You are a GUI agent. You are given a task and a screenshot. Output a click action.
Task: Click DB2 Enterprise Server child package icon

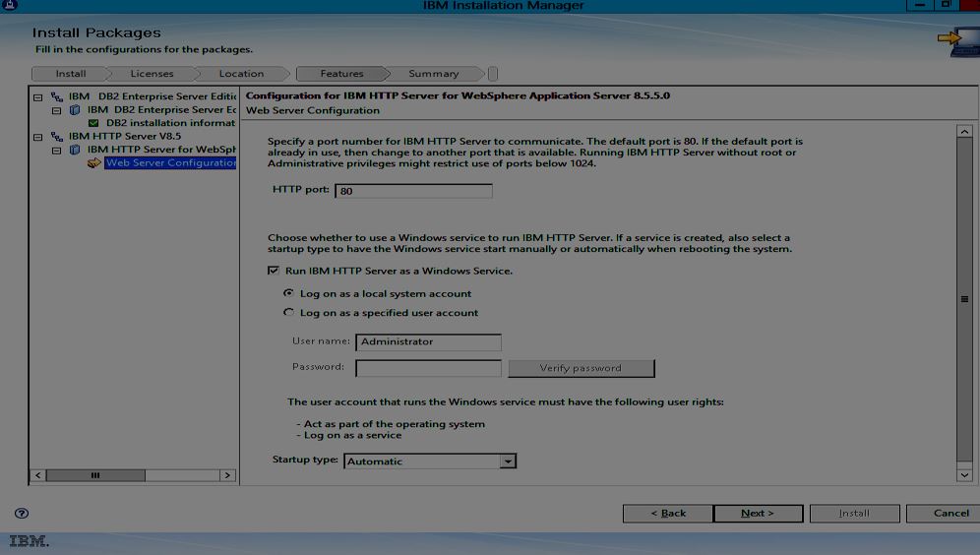click(75, 110)
